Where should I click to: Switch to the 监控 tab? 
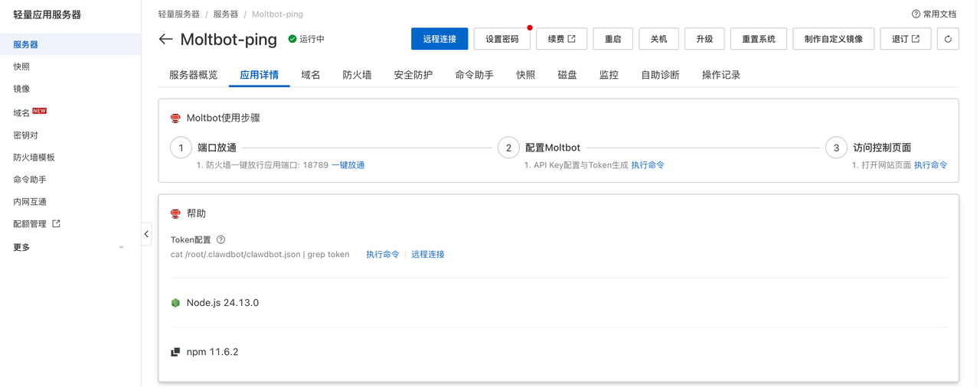[609, 75]
